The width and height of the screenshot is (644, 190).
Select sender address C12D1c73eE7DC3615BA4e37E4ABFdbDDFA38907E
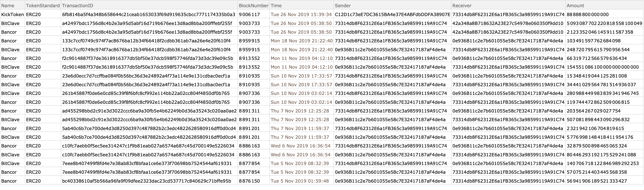[x=393, y=14]
